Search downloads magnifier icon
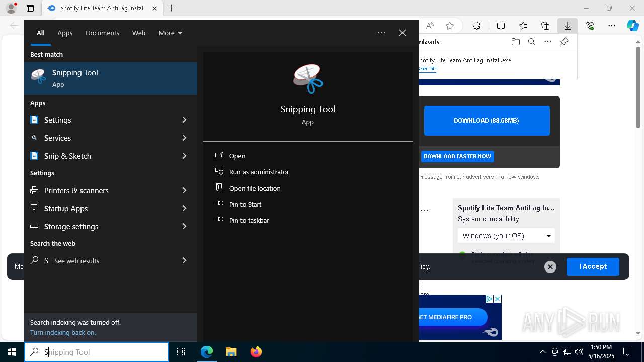 coord(531,42)
